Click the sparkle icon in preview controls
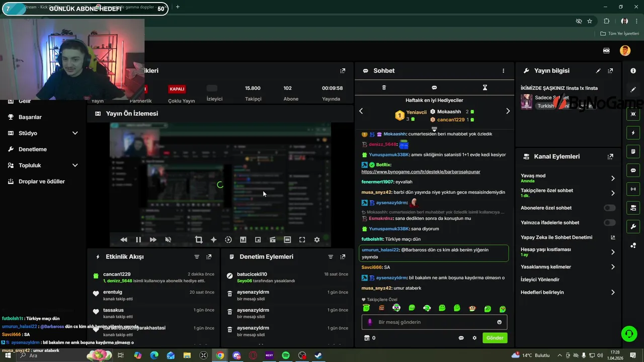The image size is (644, 362). tap(213, 240)
